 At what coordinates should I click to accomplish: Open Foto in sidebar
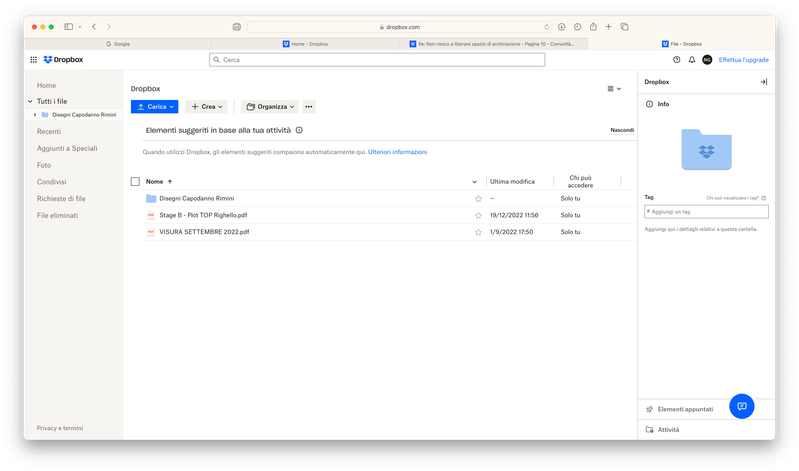44,165
